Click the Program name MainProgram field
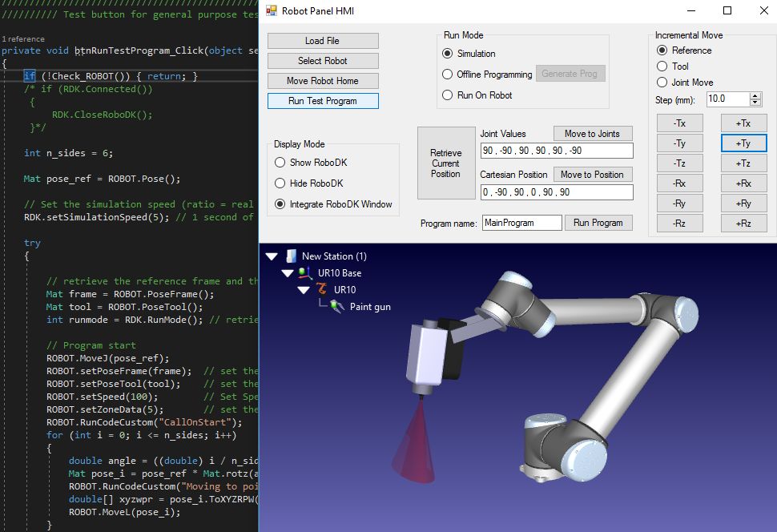This screenshot has height=532, width=777. (x=521, y=223)
